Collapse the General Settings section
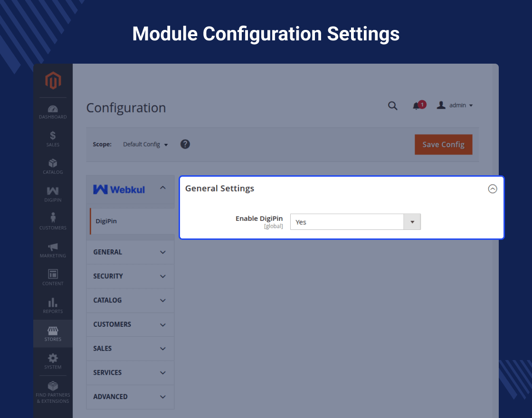The height and width of the screenshot is (418, 532). (x=493, y=189)
